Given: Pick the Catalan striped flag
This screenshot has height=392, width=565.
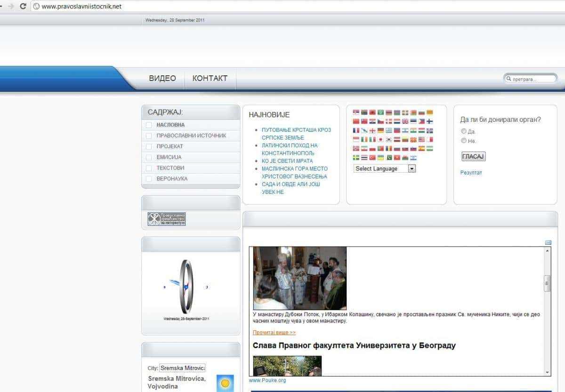Looking at the screenshot, I should click(x=430, y=112).
